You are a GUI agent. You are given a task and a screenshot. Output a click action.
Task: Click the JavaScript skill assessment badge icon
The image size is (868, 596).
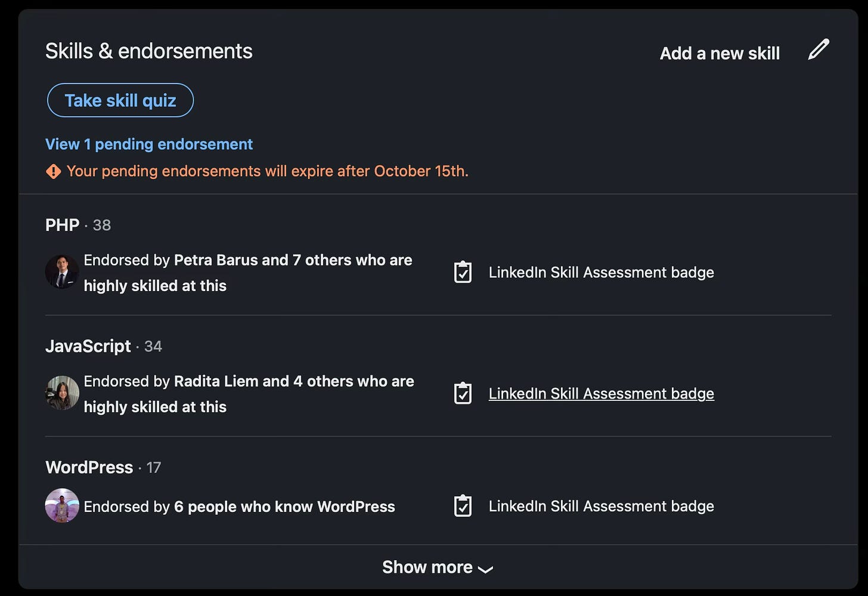(x=463, y=393)
